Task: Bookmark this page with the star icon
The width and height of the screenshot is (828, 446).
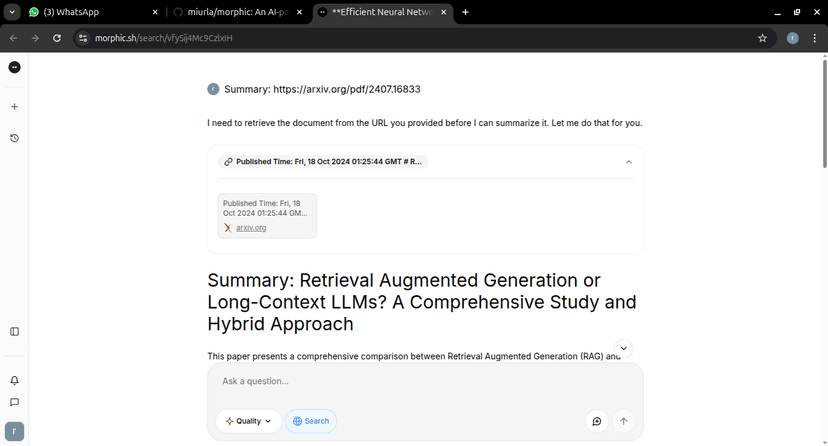Action: pos(762,38)
